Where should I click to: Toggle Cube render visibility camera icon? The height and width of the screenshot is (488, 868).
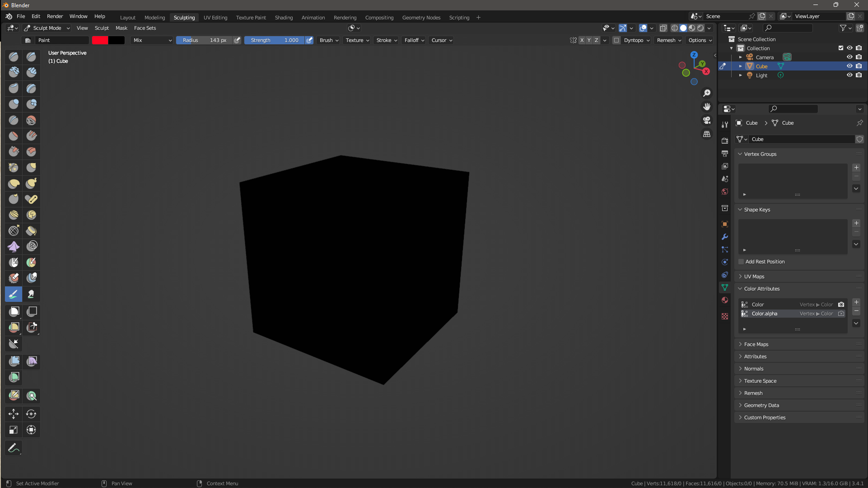[x=859, y=66]
